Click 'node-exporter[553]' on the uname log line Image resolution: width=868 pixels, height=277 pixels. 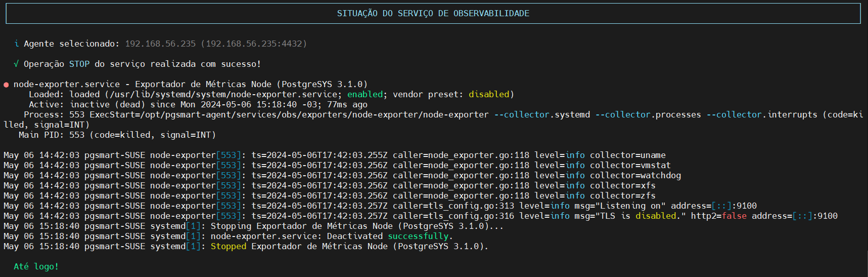196,155
